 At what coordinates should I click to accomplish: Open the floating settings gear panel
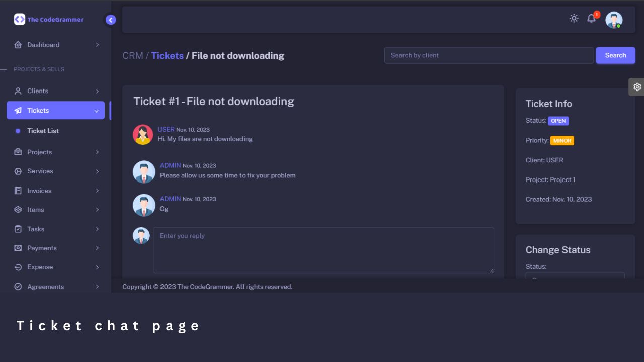pos(637,87)
